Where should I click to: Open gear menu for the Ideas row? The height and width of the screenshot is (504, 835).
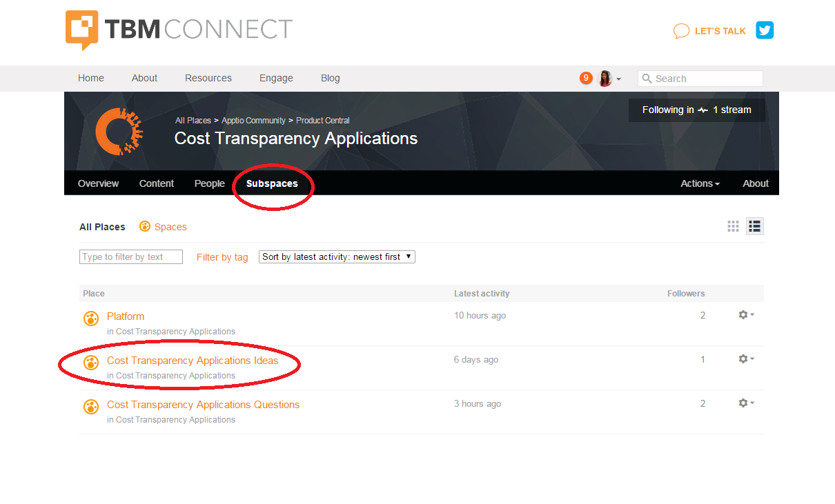(746, 359)
